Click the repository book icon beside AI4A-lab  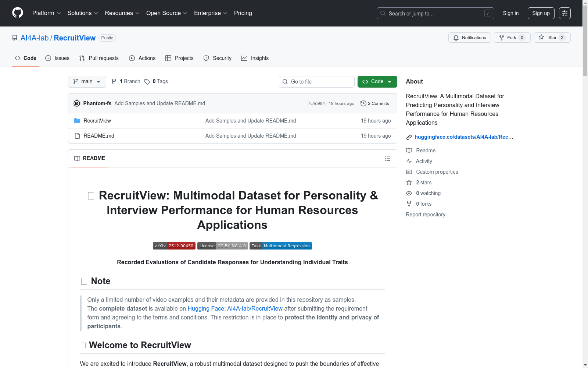click(15, 38)
